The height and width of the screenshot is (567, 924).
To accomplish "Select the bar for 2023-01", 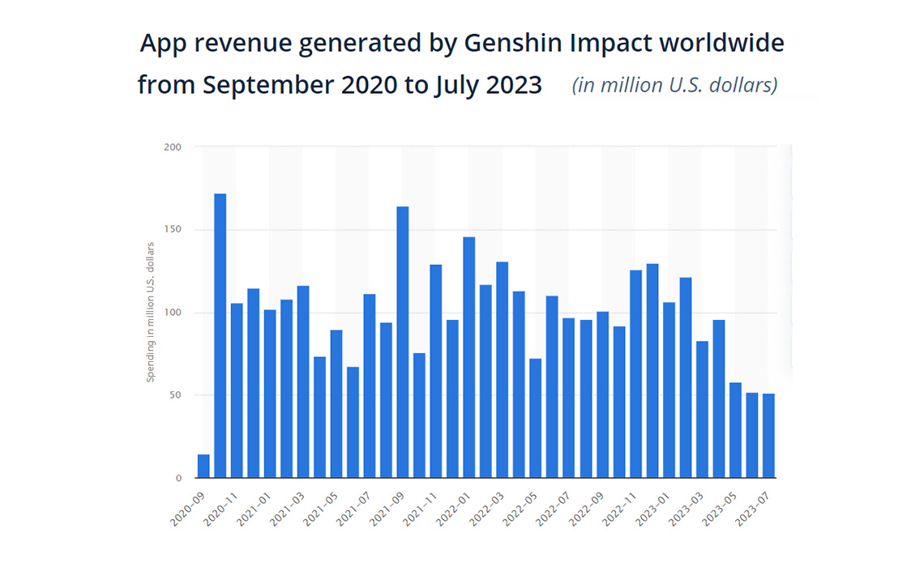I will click(669, 390).
